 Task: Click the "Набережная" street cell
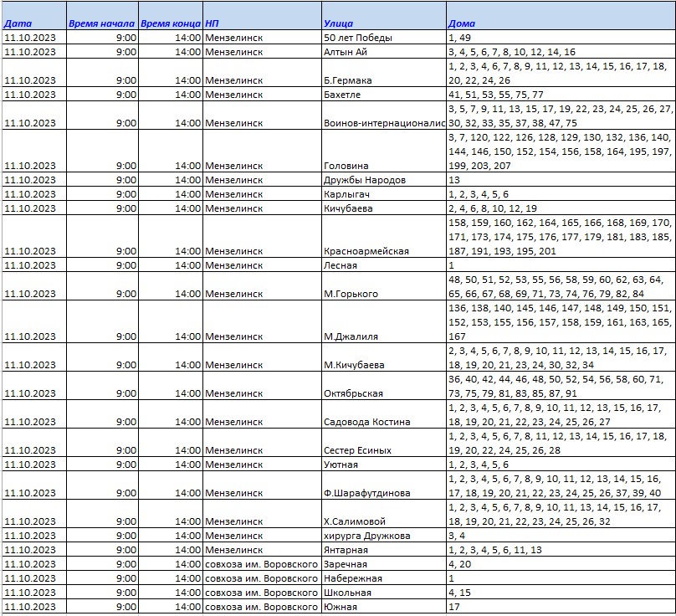[382, 578]
